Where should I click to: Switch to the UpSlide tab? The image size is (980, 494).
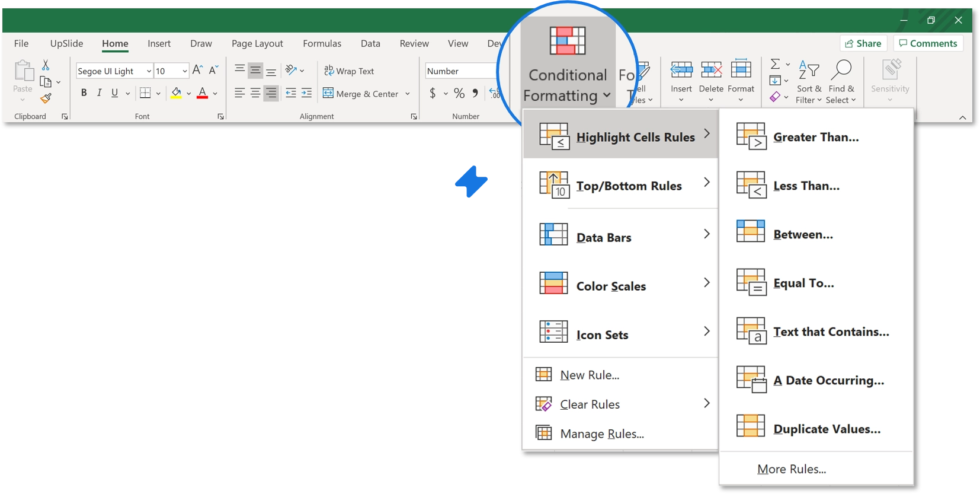(x=66, y=43)
